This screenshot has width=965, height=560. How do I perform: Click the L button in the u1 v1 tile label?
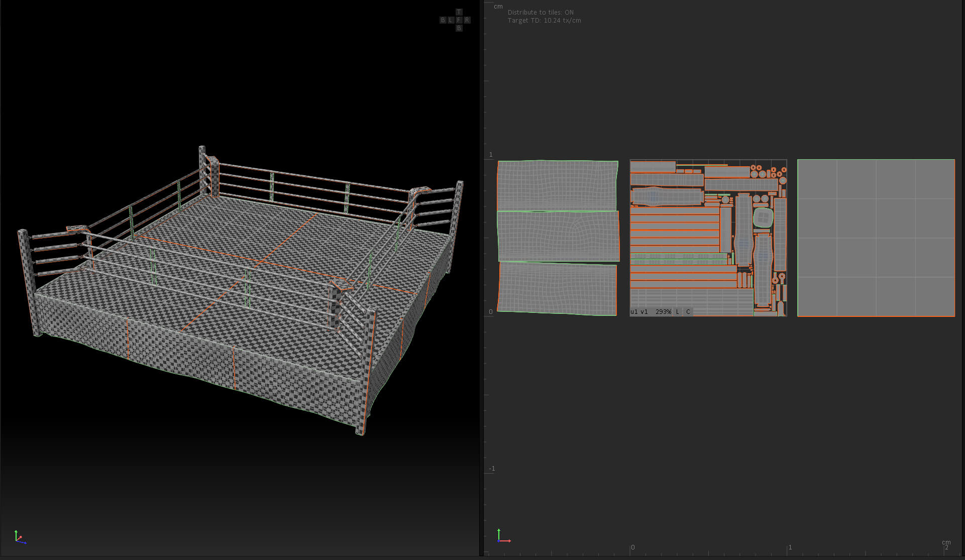click(678, 312)
